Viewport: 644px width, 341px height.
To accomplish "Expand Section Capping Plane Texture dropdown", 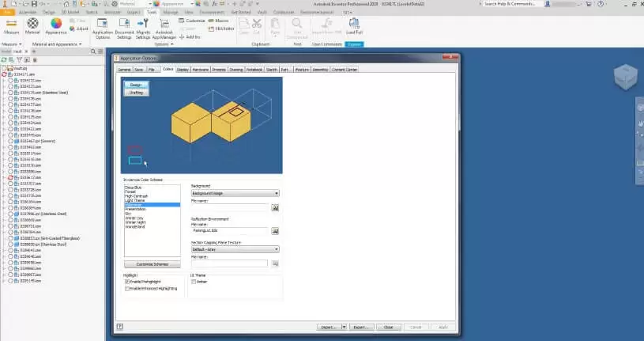I will pos(235,248).
